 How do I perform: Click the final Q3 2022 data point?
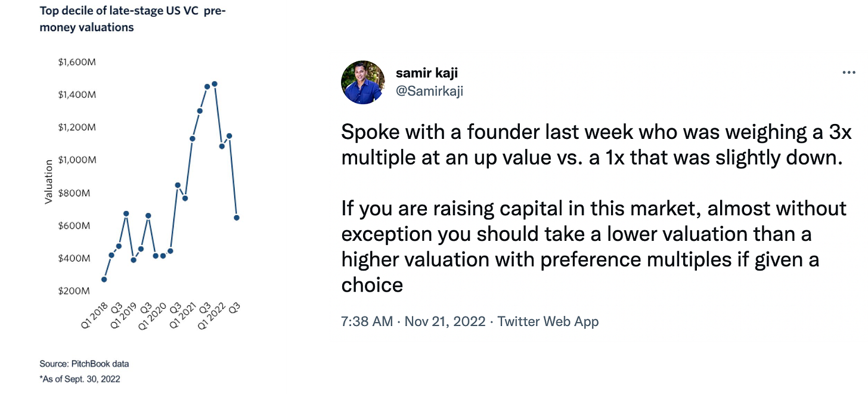(236, 218)
